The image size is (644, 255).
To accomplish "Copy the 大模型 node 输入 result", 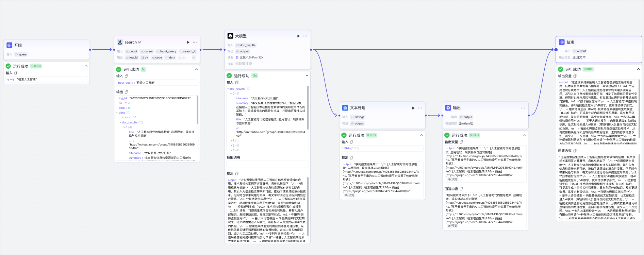I will click(237, 82).
